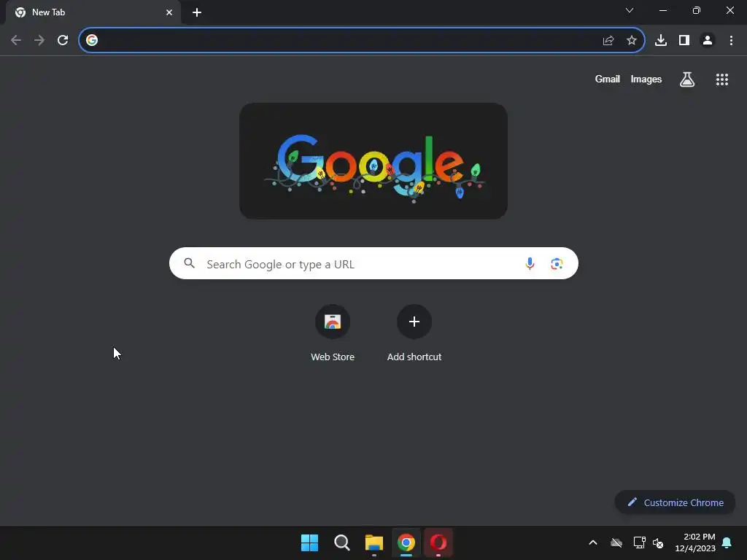Bookmark this tab with the star icon
The width and height of the screenshot is (747, 560).
coord(632,41)
